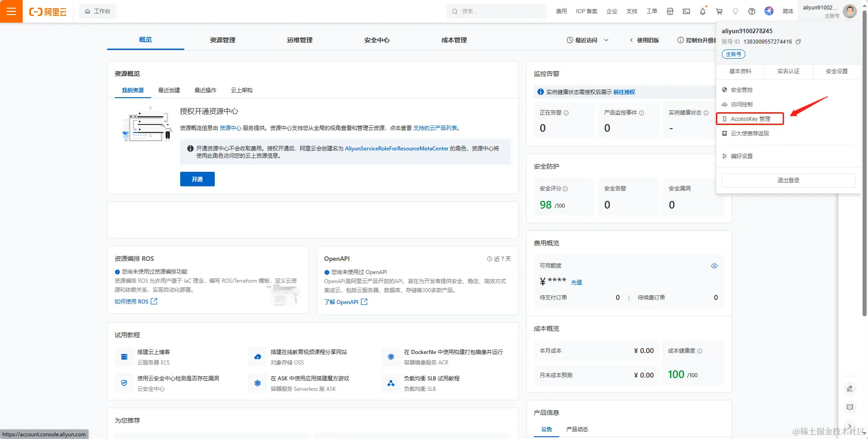Switch to the 运维管理 tab
The width and height of the screenshot is (868, 439).
coord(300,40)
